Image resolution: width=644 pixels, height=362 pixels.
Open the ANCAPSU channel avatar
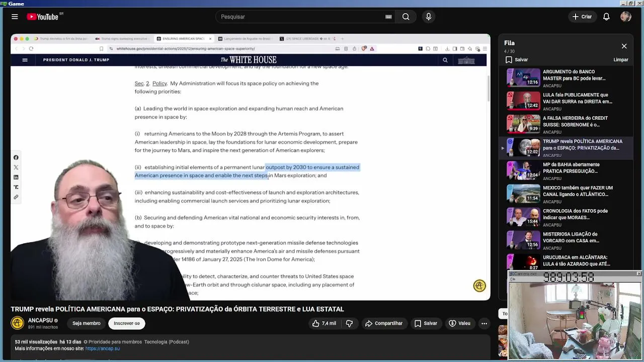click(x=17, y=323)
